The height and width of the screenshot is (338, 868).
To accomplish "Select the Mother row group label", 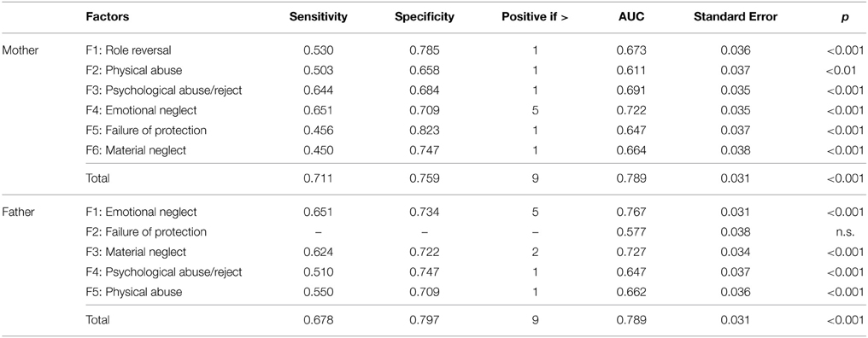I will 20,50.
